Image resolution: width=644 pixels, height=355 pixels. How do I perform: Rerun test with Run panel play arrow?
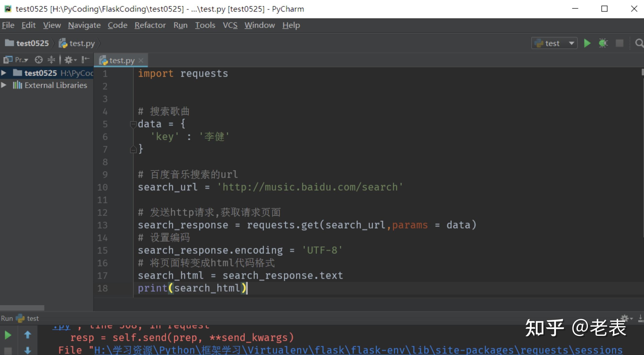[8, 335]
